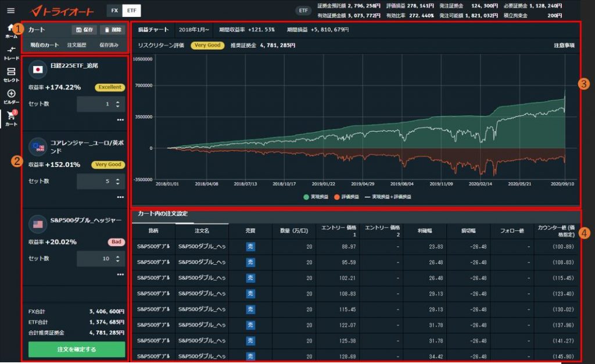595x364 pixels.
Task: Delete the cart with the 削除 button
Action: coord(113,30)
